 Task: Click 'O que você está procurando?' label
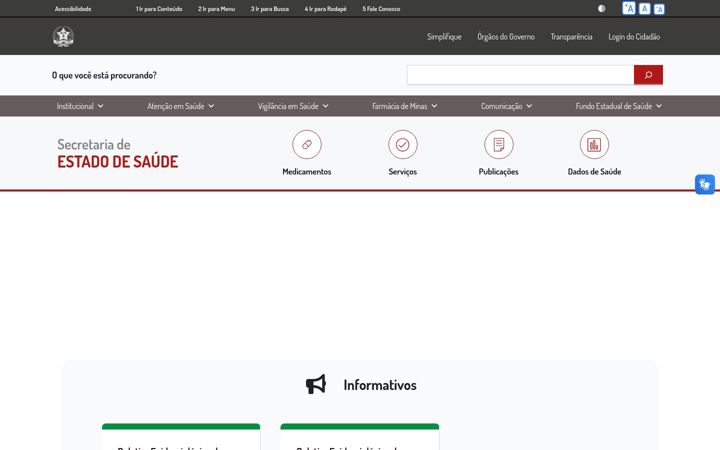tap(104, 75)
